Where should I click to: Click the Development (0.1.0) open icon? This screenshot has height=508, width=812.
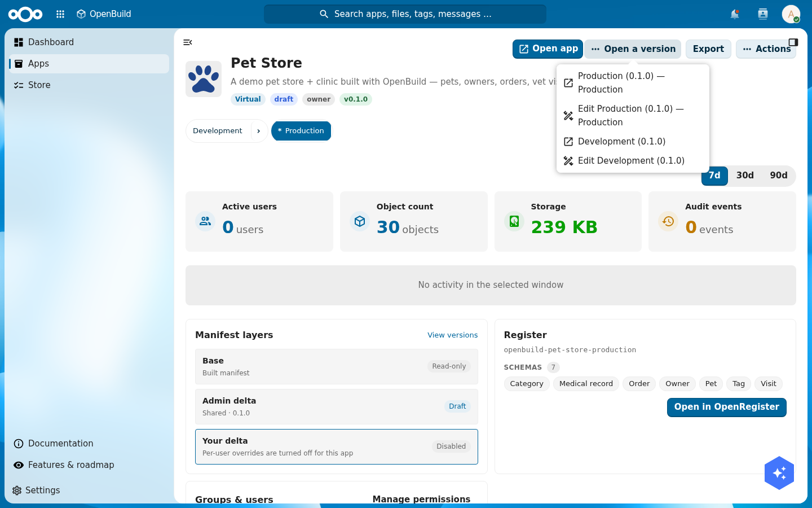(x=568, y=142)
